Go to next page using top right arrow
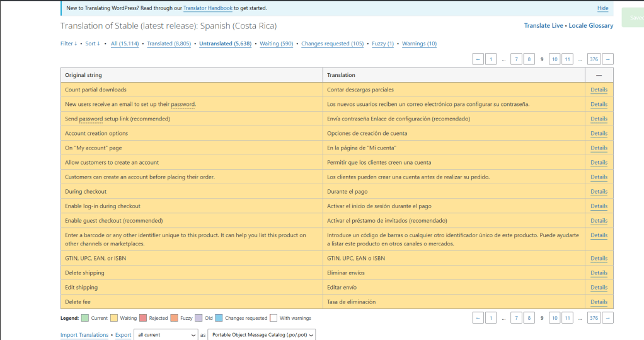 tap(607, 59)
